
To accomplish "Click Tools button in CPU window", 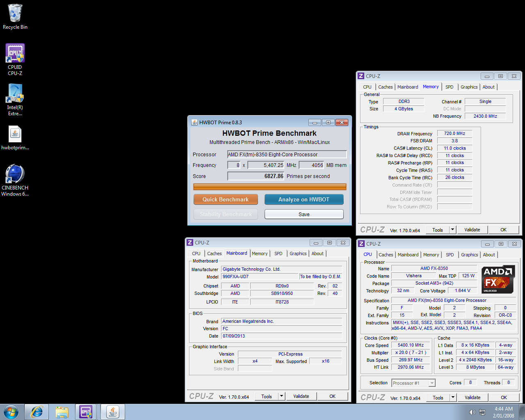I will pyautogui.click(x=438, y=397).
